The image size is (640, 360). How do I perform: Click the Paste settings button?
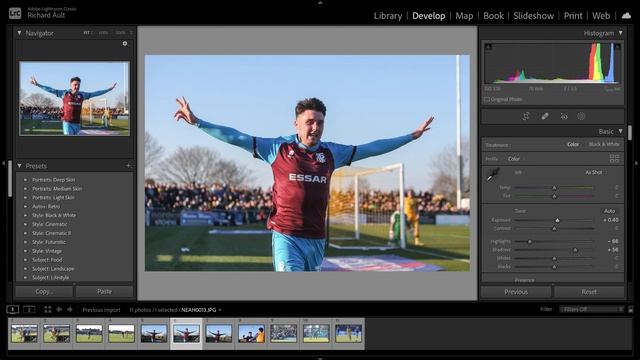point(104,291)
